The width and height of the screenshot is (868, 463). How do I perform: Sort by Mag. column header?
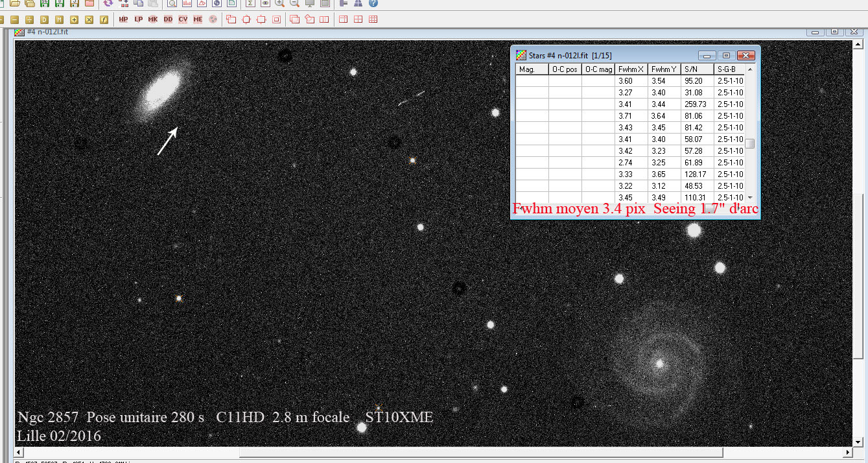532,69
